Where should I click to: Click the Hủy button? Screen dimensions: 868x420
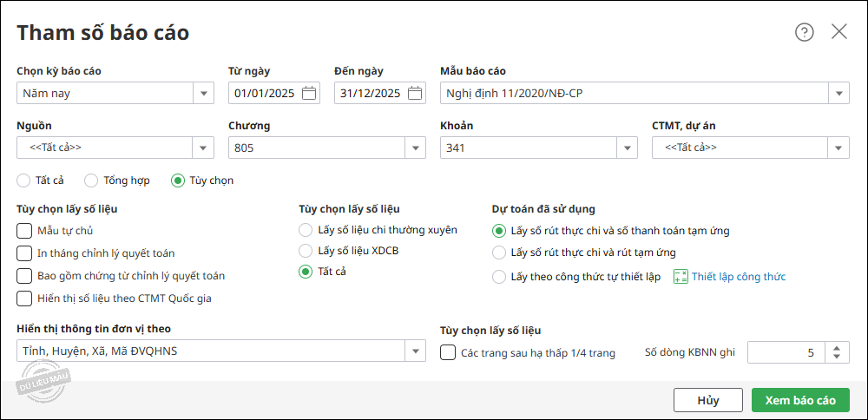708,400
